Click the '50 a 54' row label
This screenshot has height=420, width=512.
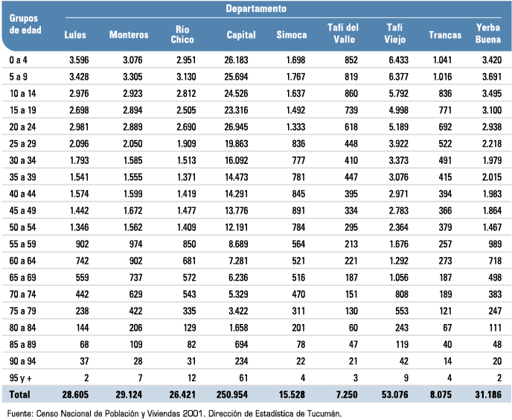coord(22,227)
